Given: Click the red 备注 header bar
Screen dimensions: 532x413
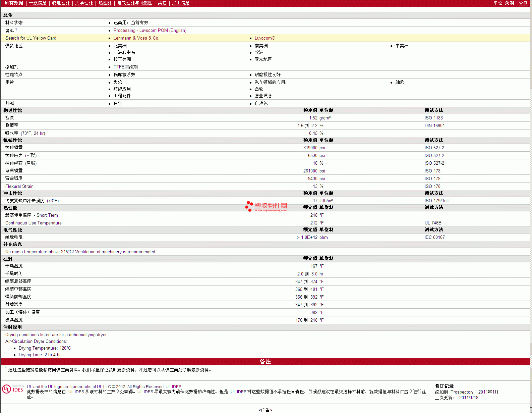Looking at the screenshot, I should click(265, 361).
